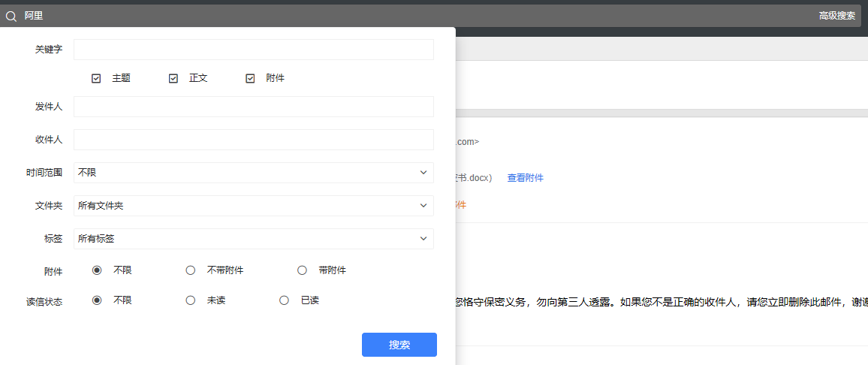Screen dimensions: 868x365
Task: Select 不限 in the 附件 row
Action: point(97,270)
